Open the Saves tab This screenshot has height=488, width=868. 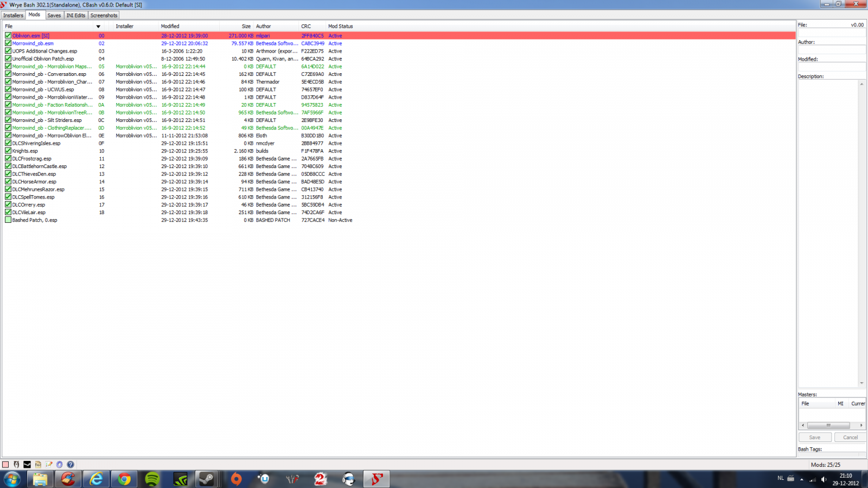54,15
